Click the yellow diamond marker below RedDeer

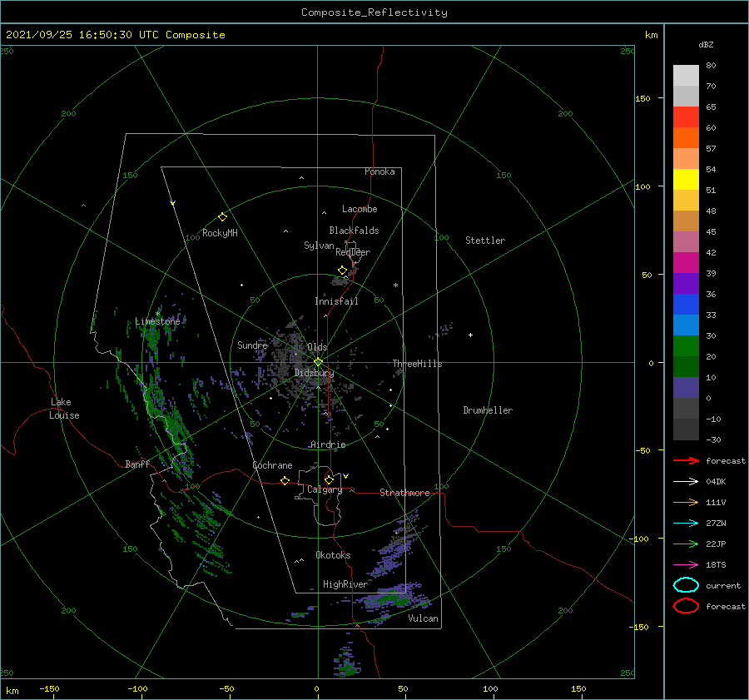[x=342, y=271]
